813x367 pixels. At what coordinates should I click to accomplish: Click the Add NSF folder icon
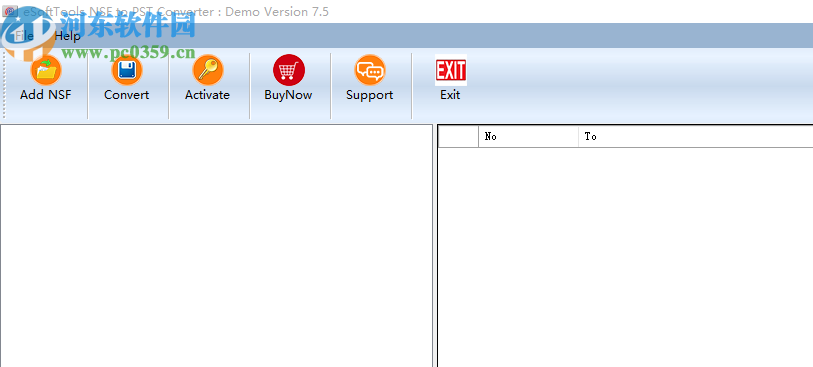point(46,70)
